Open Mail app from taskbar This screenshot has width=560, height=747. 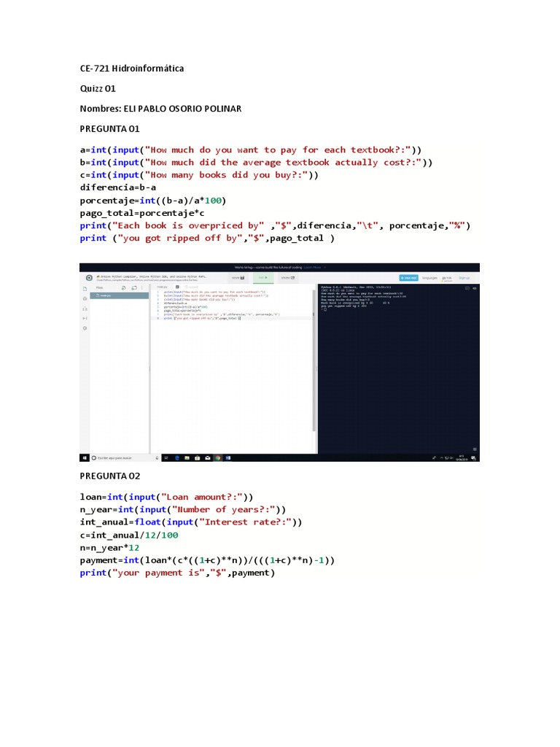[208, 458]
